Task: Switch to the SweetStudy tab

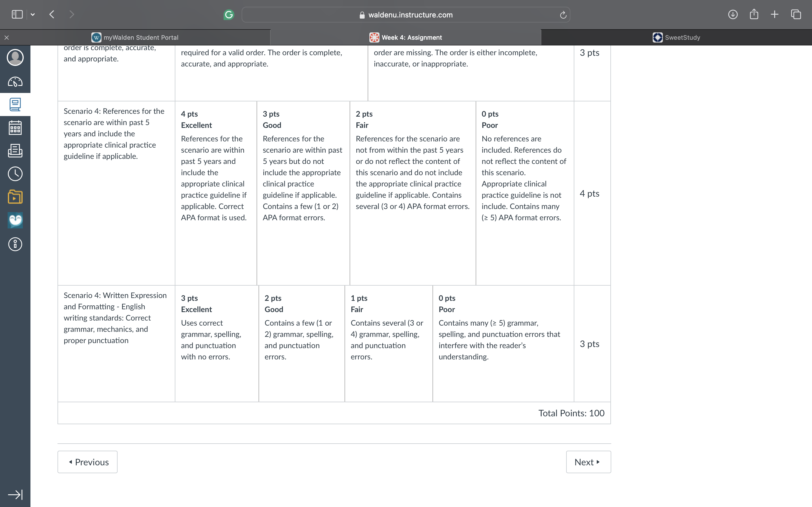Action: 676,37
